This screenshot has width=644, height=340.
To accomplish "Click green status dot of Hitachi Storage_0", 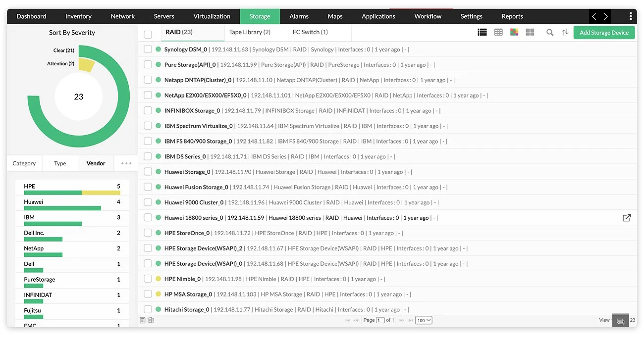I will point(159,310).
